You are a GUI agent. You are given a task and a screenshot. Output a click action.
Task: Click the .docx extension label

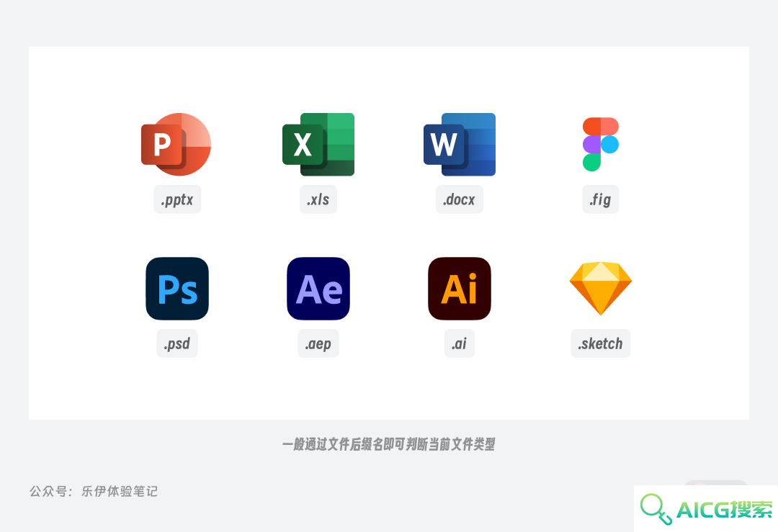click(460, 199)
